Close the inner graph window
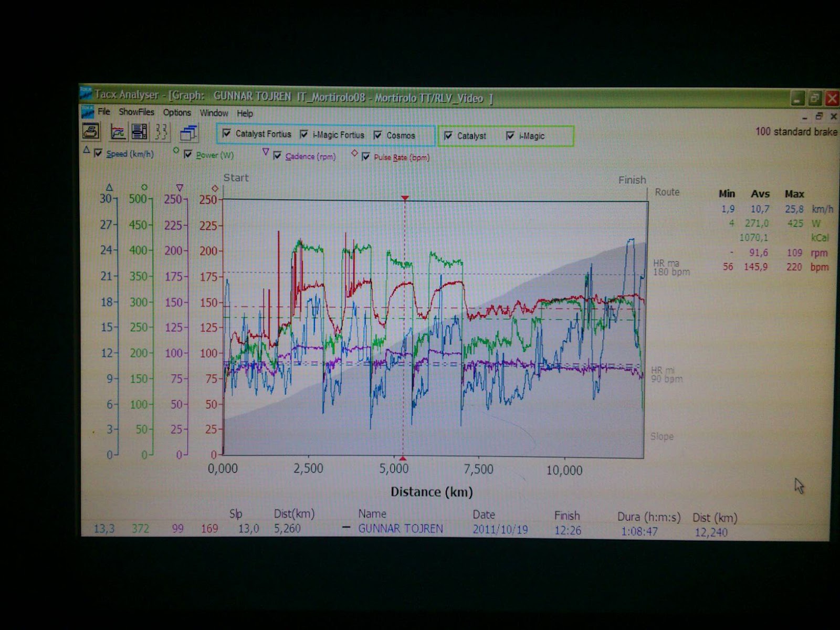840x630 pixels. pyautogui.click(x=833, y=116)
